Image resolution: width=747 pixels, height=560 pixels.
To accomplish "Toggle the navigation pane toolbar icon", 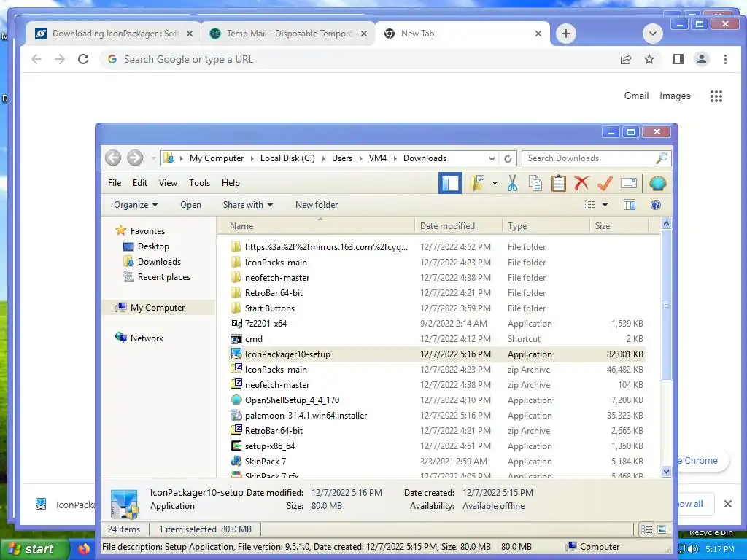I will point(449,183).
